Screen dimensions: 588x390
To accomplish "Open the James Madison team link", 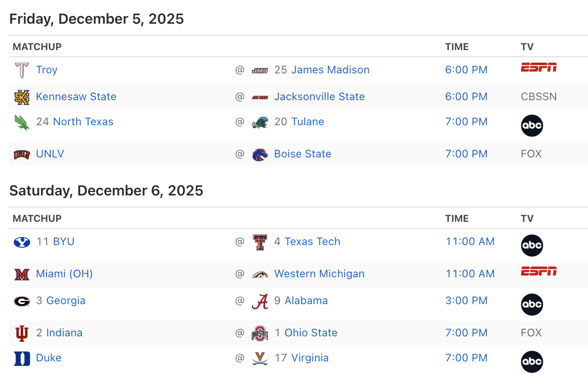I will tap(330, 70).
